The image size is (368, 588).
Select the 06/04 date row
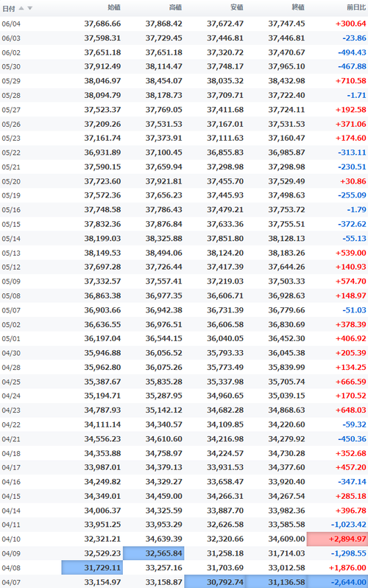click(184, 24)
